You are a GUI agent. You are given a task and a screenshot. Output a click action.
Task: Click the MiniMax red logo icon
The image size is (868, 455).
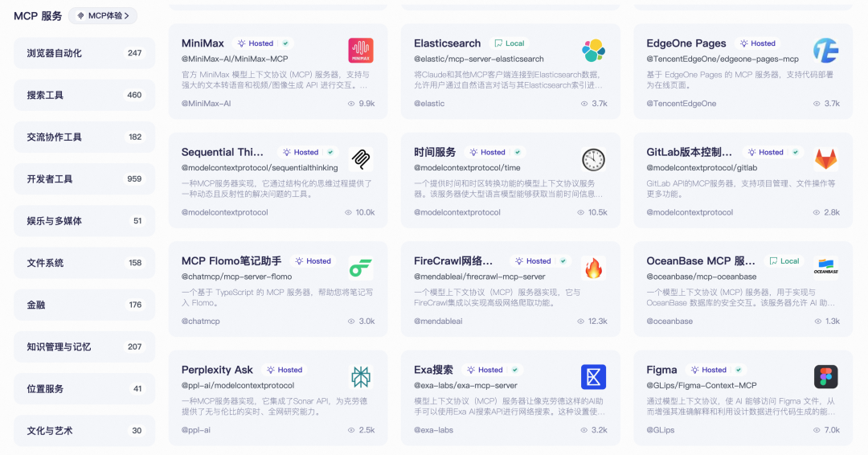(361, 51)
